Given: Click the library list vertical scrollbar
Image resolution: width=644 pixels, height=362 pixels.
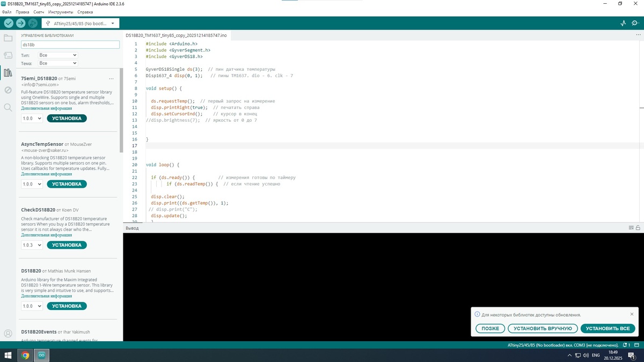Looking at the screenshot, I should click(x=121, y=110).
